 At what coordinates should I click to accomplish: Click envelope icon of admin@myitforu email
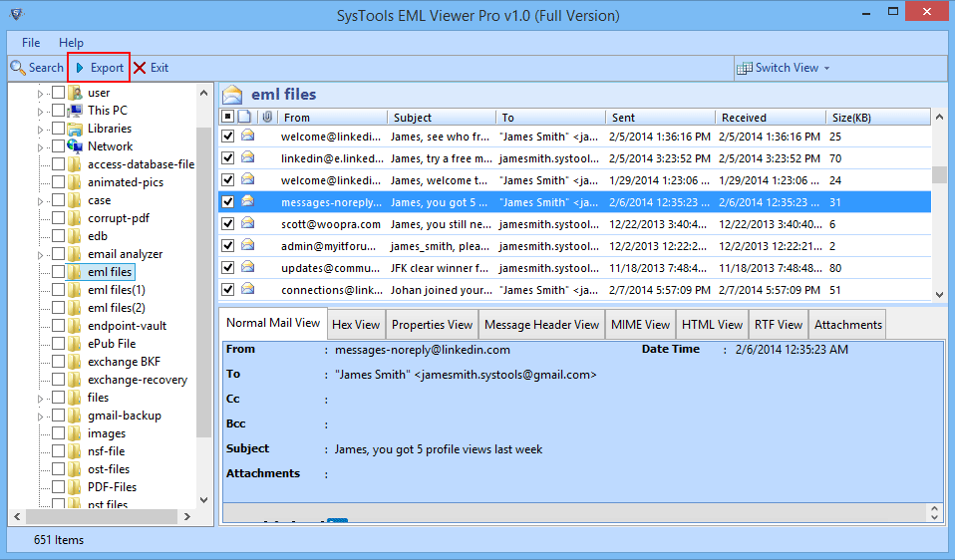coord(248,245)
